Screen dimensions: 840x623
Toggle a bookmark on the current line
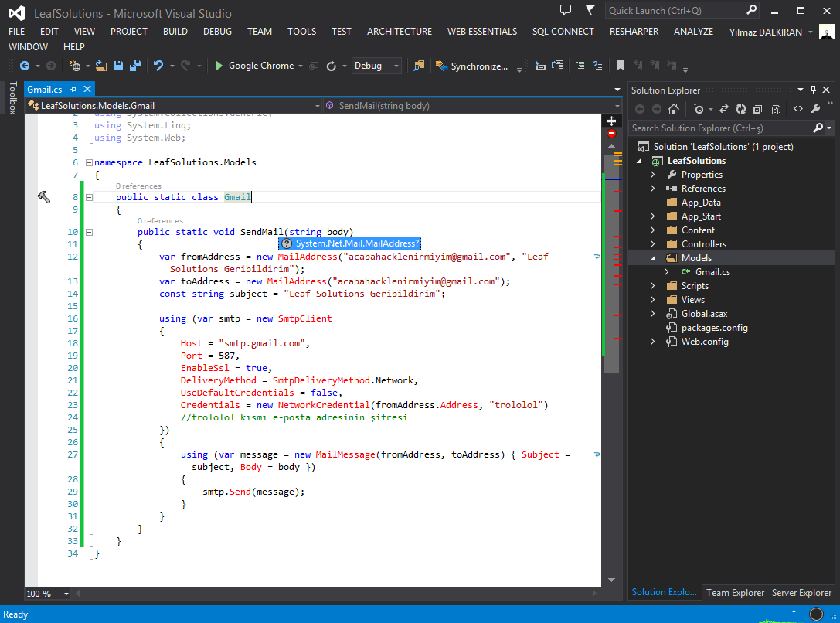click(621, 66)
